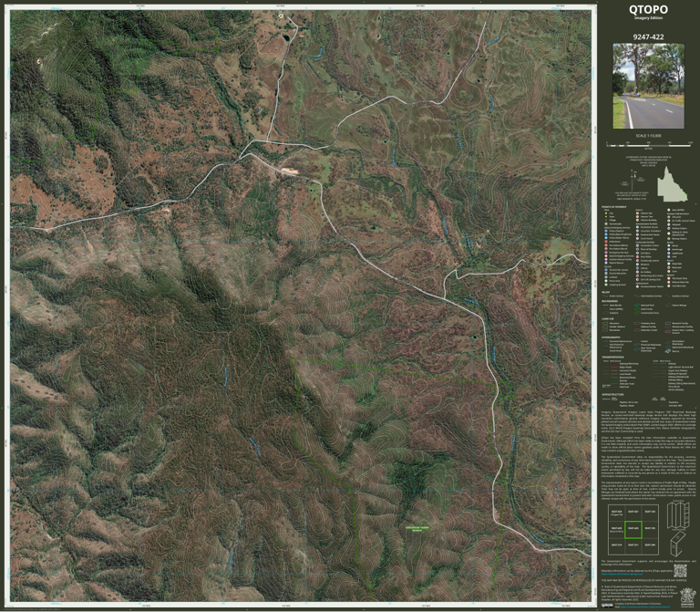Viewport: 700px width, 612px height.
Task: Click the Transportation legend heading
Action: 612,358
